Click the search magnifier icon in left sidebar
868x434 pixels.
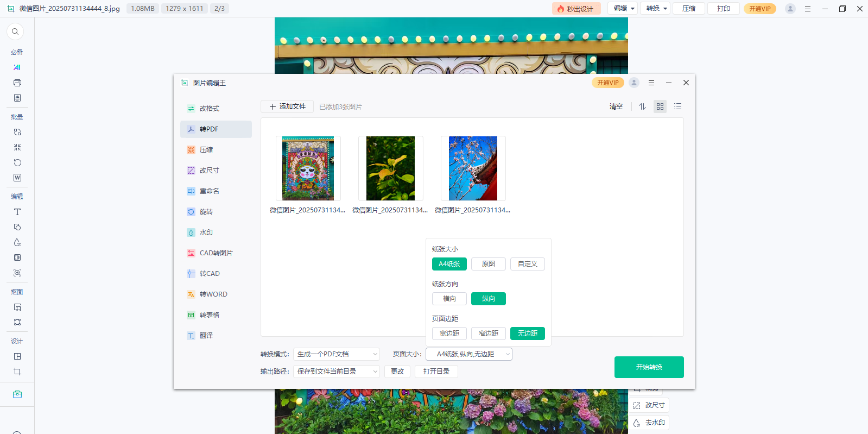(x=15, y=32)
